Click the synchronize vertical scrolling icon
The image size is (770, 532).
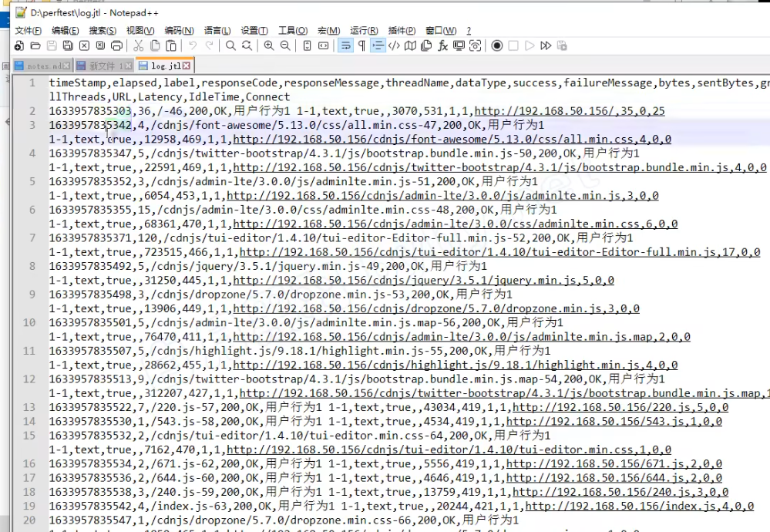tap(307, 45)
